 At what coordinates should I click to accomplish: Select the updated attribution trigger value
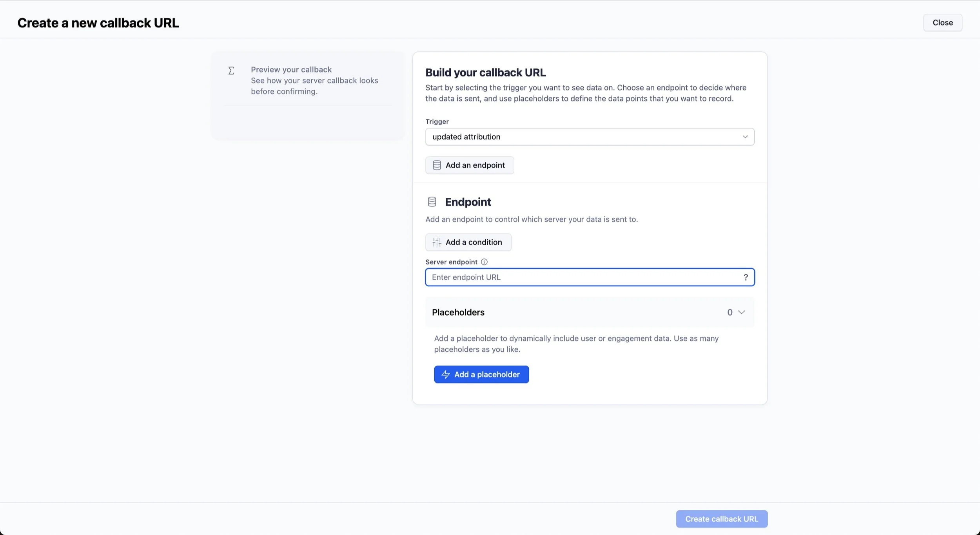click(466, 137)
